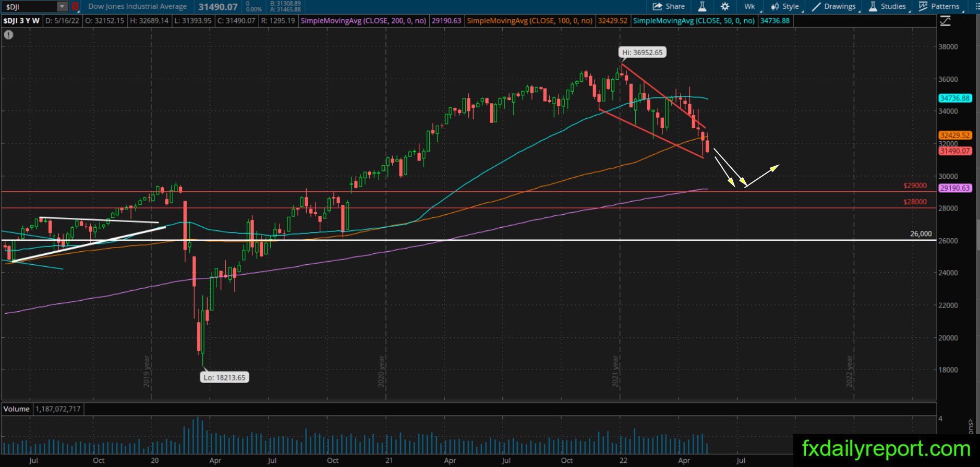
Task: Click the Lo: 18213.65 price bubble
Action: tap(224, 377)
